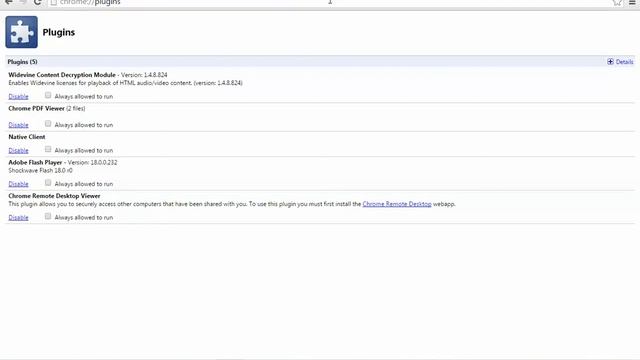Click the plus icon beside Details
This screenshot has width=640, height=360.
(610, 62)
